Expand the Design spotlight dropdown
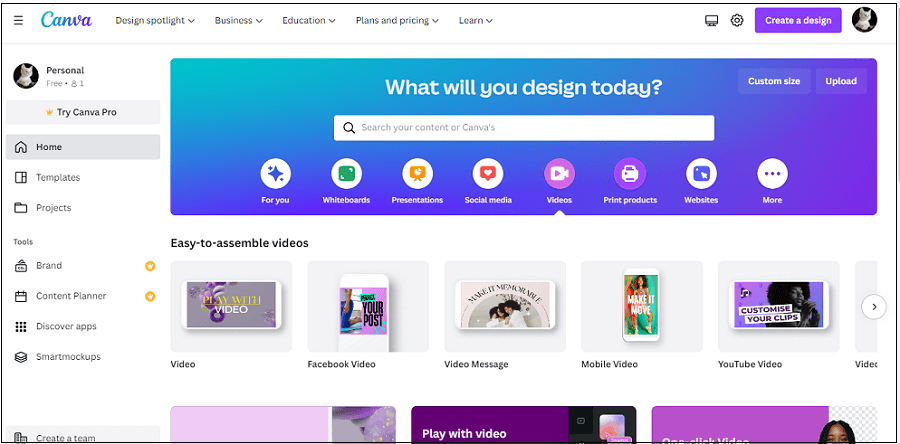900x444 pixels. pos(155,21)
